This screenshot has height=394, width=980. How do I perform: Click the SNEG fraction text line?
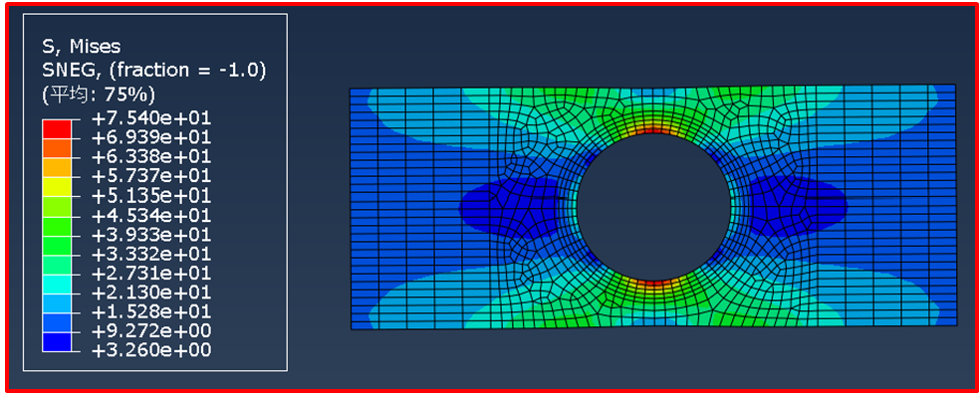coord(153,71)
